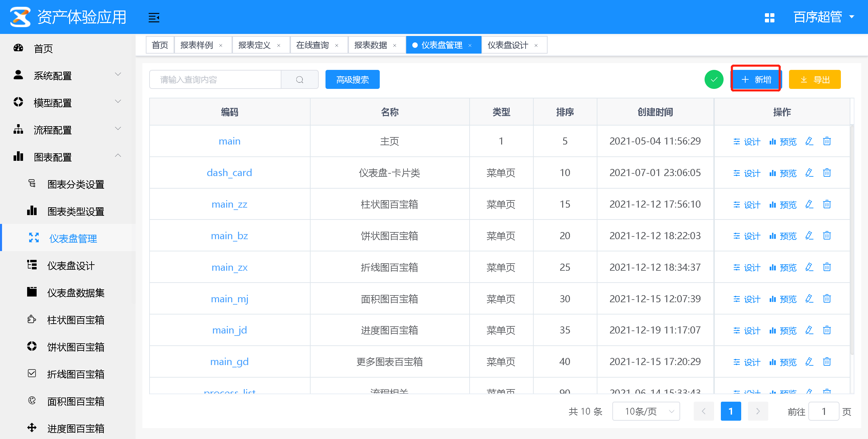Open 柱状图百宝箱 in the sidebar
Screen dimensions: 868x439
click(68, 320)
